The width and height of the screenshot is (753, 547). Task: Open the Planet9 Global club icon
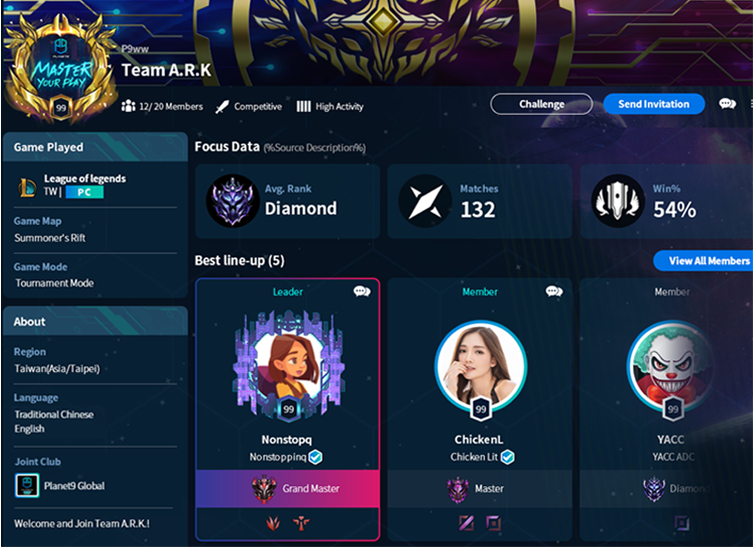(27, 486)
